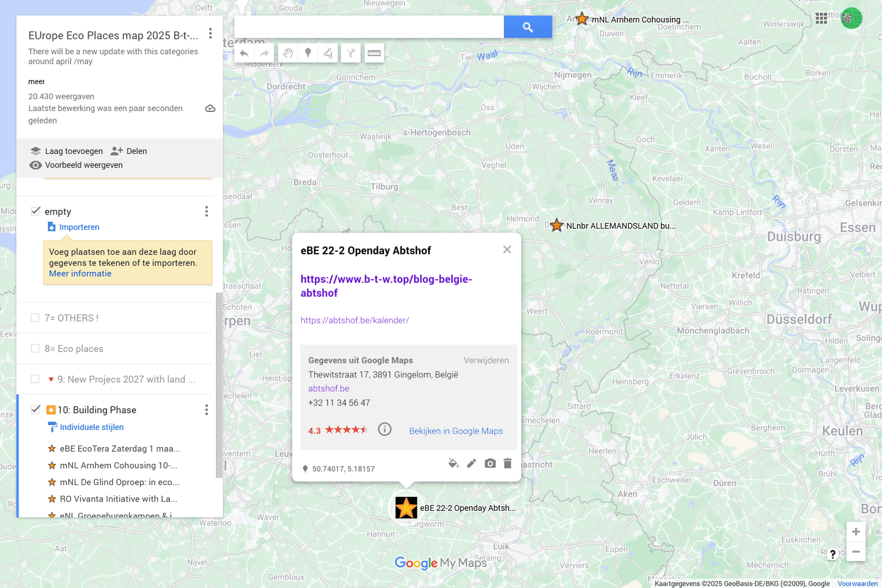Click the paint bucket style icon
Viewport: 882px width, 588px height.
tap(453, 464)
